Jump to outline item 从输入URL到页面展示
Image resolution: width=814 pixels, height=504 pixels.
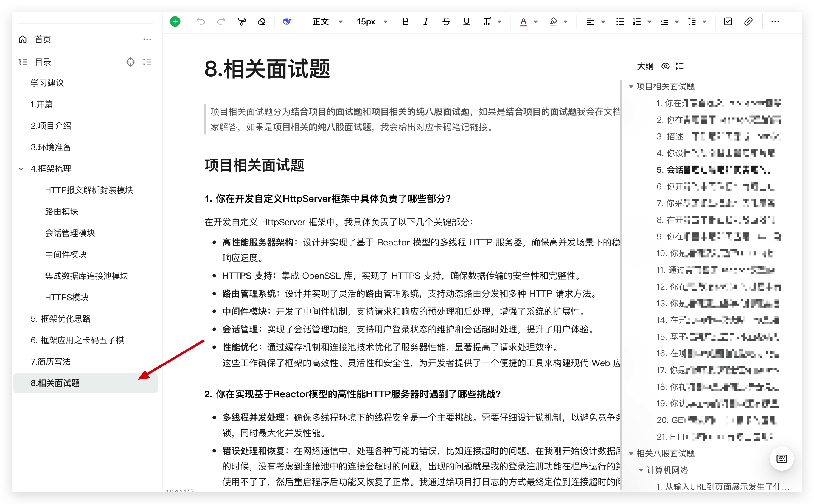pos(723,487)
